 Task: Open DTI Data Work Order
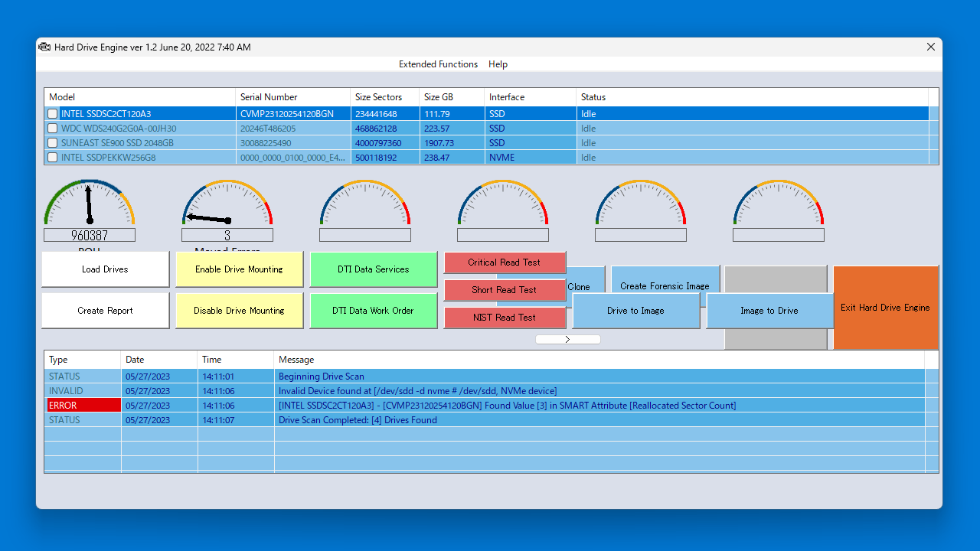[373, 311]
